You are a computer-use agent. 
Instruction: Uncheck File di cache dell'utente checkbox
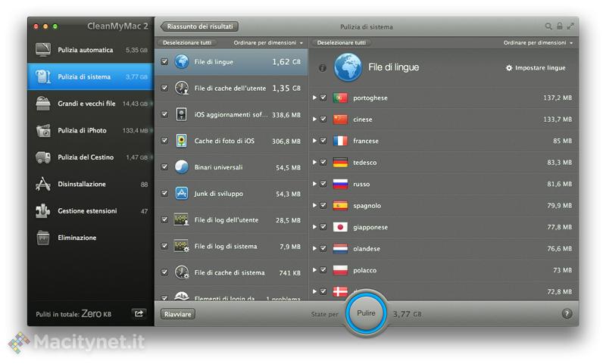pos(164,88)
